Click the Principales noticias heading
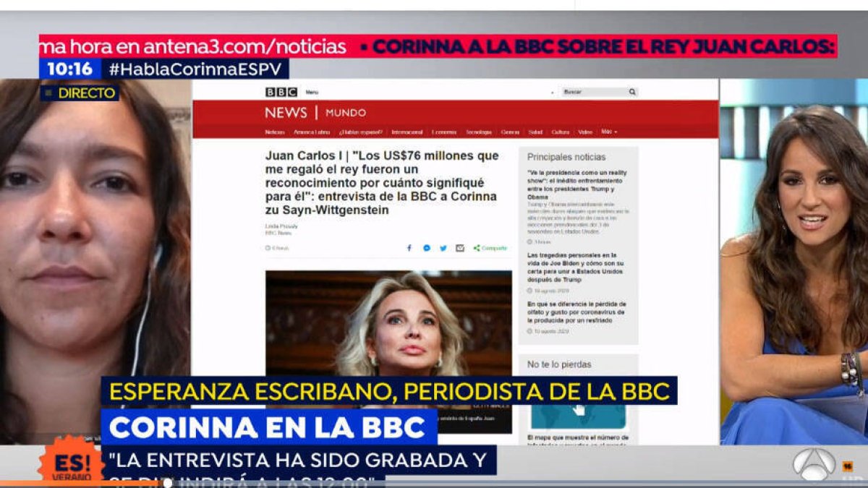The image size is (868, 488). (566, 157)
